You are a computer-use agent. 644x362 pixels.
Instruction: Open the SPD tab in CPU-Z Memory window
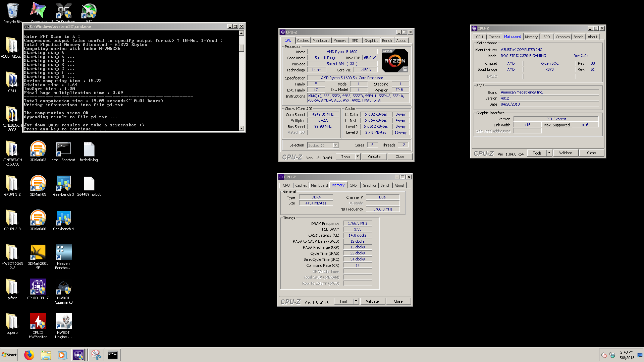click(353, 185)
